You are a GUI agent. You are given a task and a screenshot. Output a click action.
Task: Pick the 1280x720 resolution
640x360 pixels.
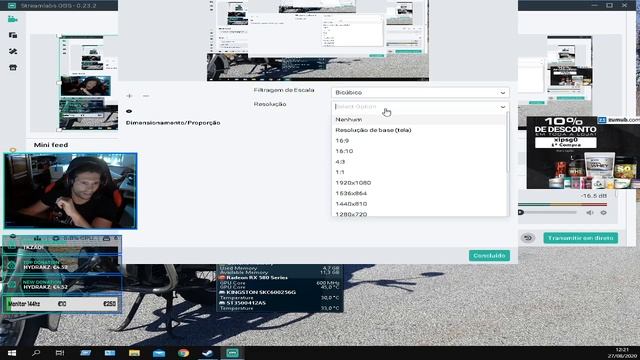[419, 213]
